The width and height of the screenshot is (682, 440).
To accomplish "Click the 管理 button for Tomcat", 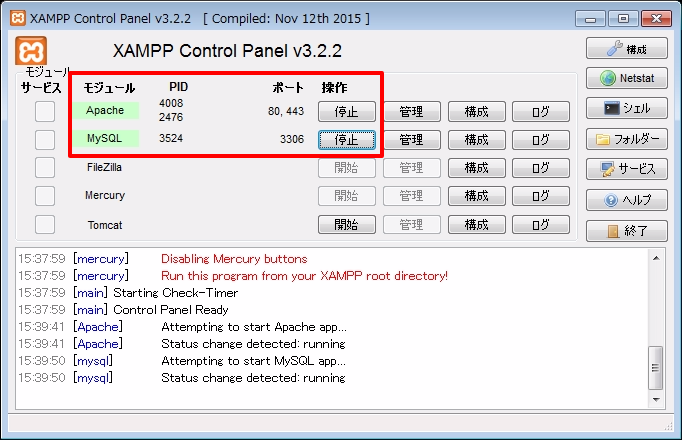I will 411,225.
